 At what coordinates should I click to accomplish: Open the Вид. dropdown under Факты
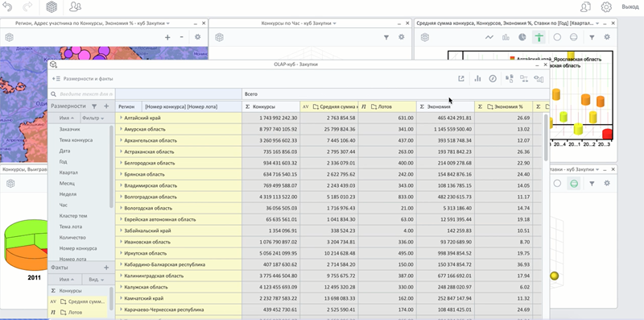tap(96, 280)
